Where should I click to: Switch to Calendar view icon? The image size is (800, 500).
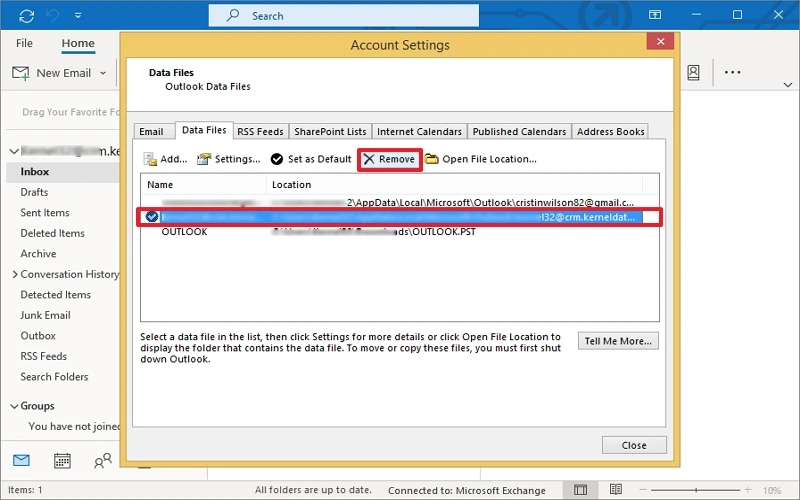pyautogui.click(x=62, y=461)
